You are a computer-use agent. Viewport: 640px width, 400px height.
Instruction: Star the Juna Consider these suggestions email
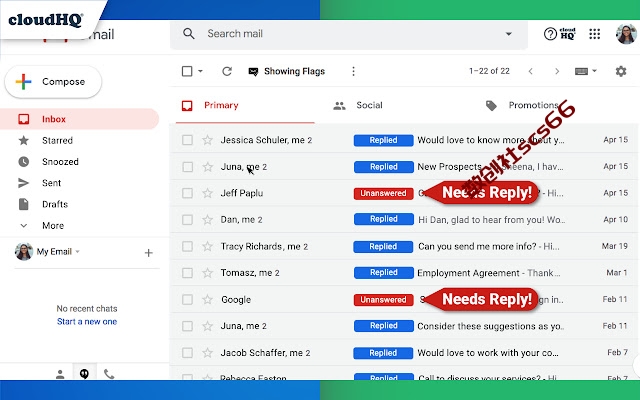pyautogui.click(x=207, y=326)
